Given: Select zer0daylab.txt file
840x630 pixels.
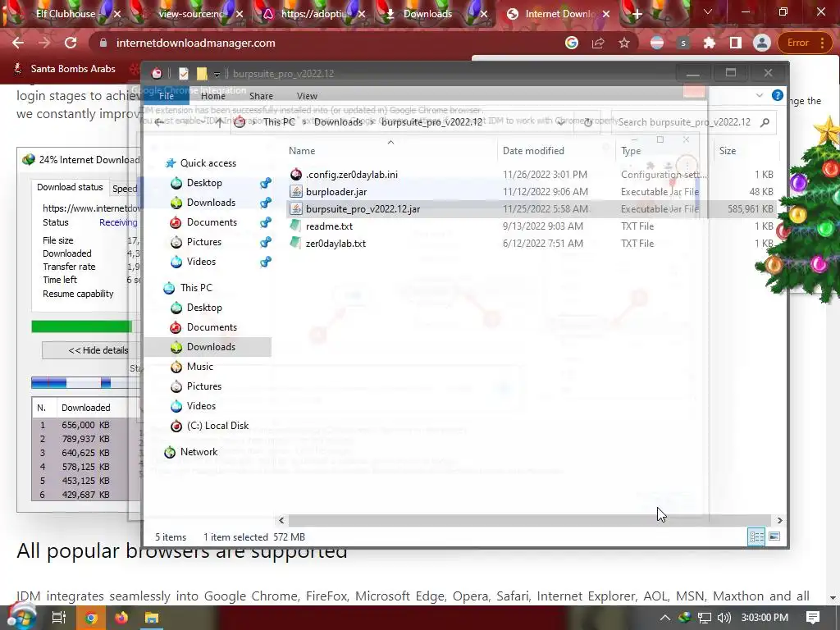Looking at the screenshot, I should point(336,243).
